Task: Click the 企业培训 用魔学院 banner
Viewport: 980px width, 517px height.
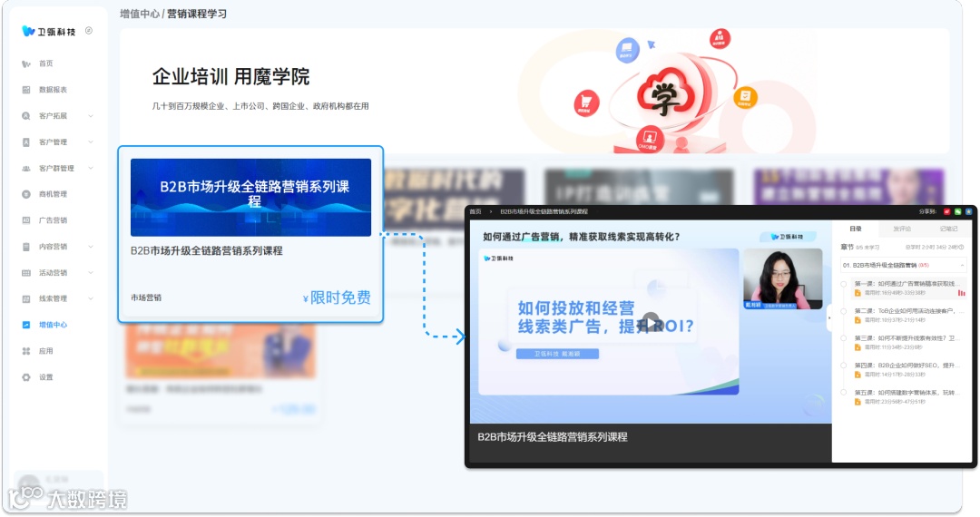Action: pos(534,92)
